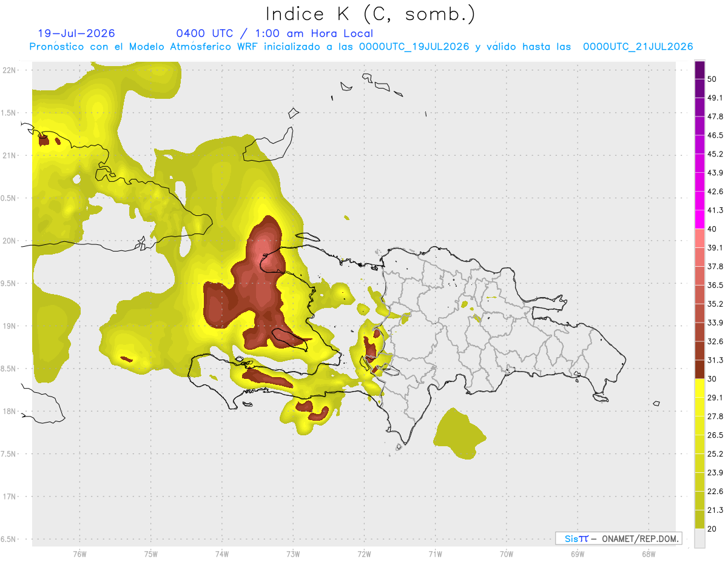Viewport: 728px width, 562px height.
Task: Click the legend value '41.3'
Action: 715,210
